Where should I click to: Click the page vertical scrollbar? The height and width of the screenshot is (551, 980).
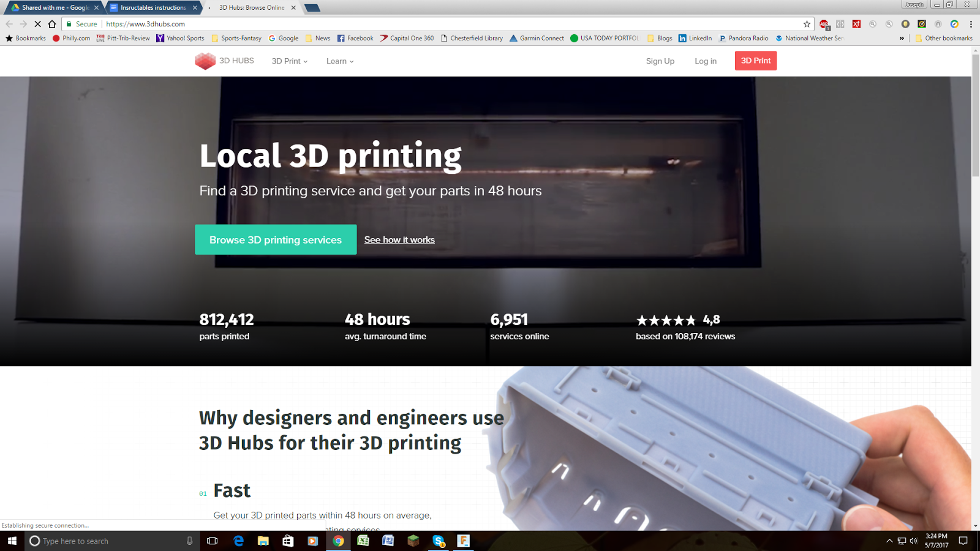[x=976, y=115]
